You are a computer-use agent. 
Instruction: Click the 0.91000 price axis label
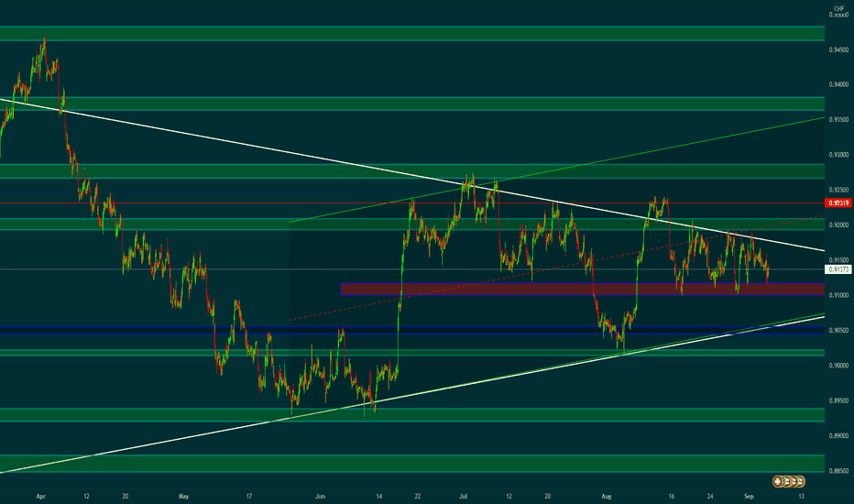point(838,295)
